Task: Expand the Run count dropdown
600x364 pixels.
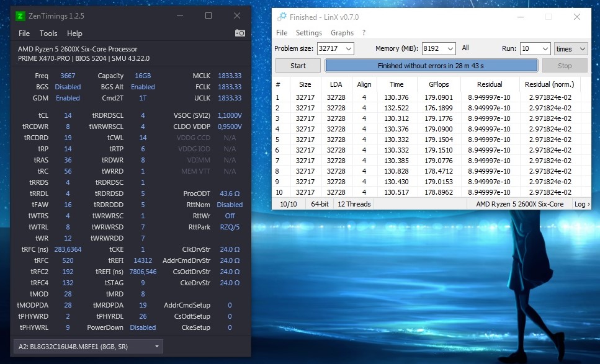Action: click(x=545, y=49)
